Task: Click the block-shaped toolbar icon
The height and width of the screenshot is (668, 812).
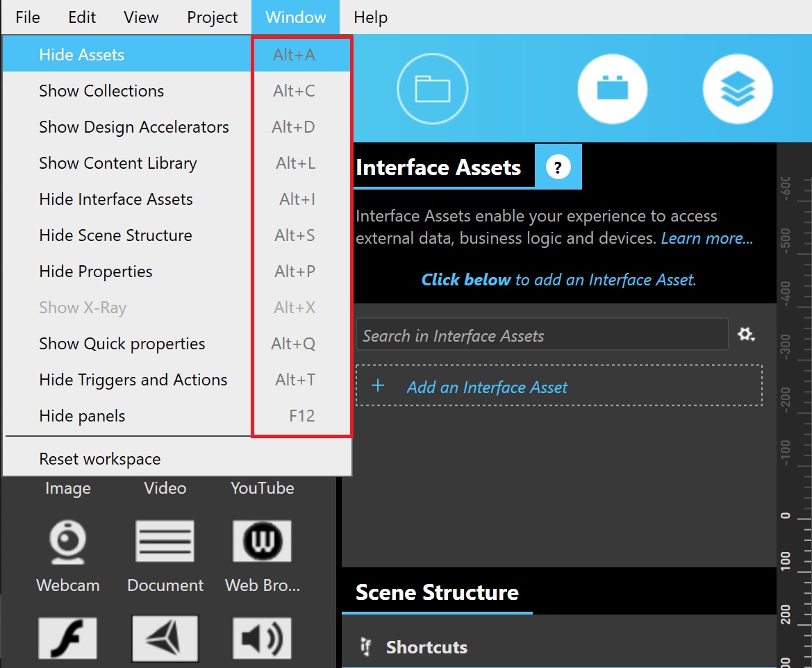Action: pyautogui.click(x=613, y=89)
